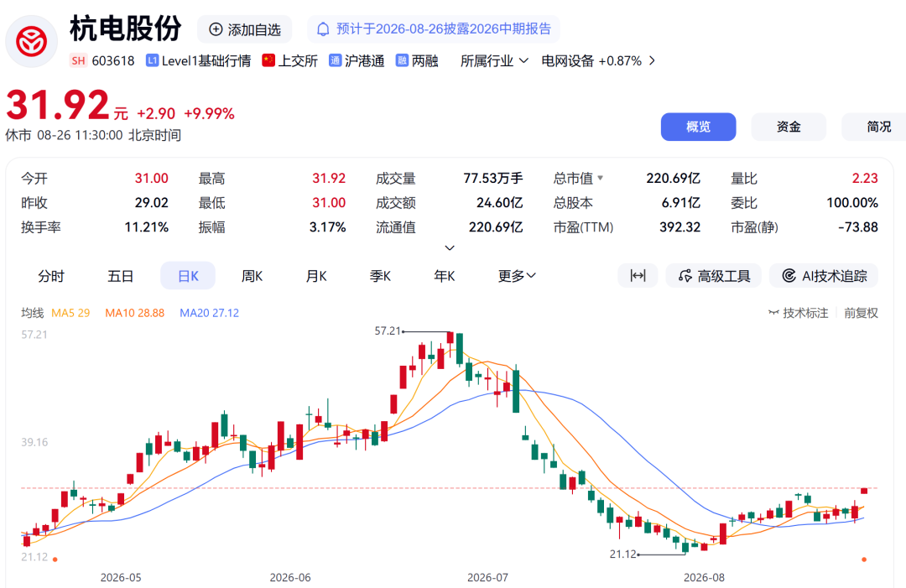Click the 成交额 24.60亿 value

click(500, 203)
